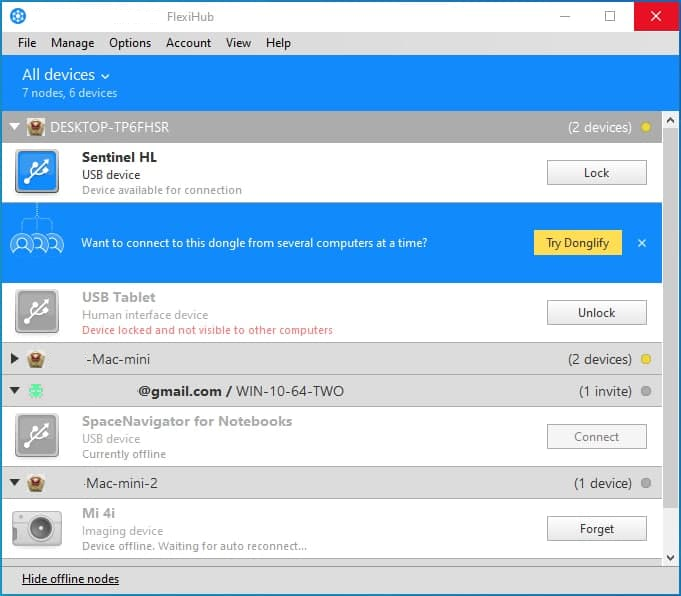
Task: Collapse the WIN-10-64-TWO node
Action: tap(14, 390)
